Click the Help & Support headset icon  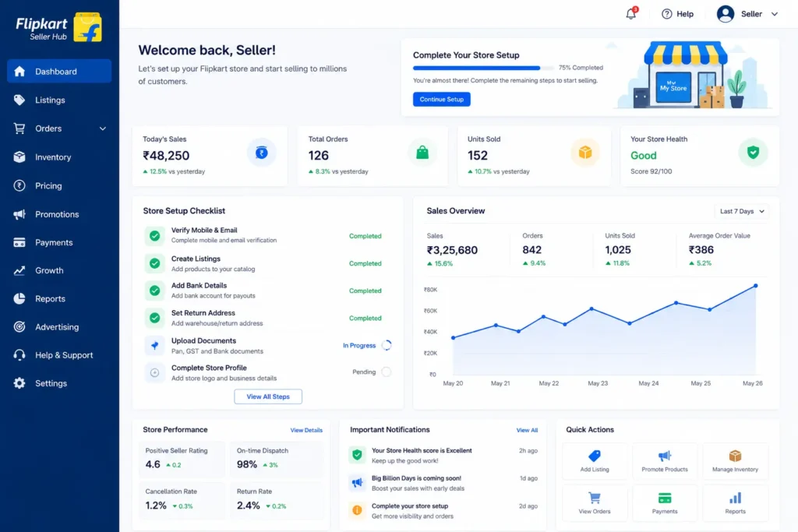(19, 355)
